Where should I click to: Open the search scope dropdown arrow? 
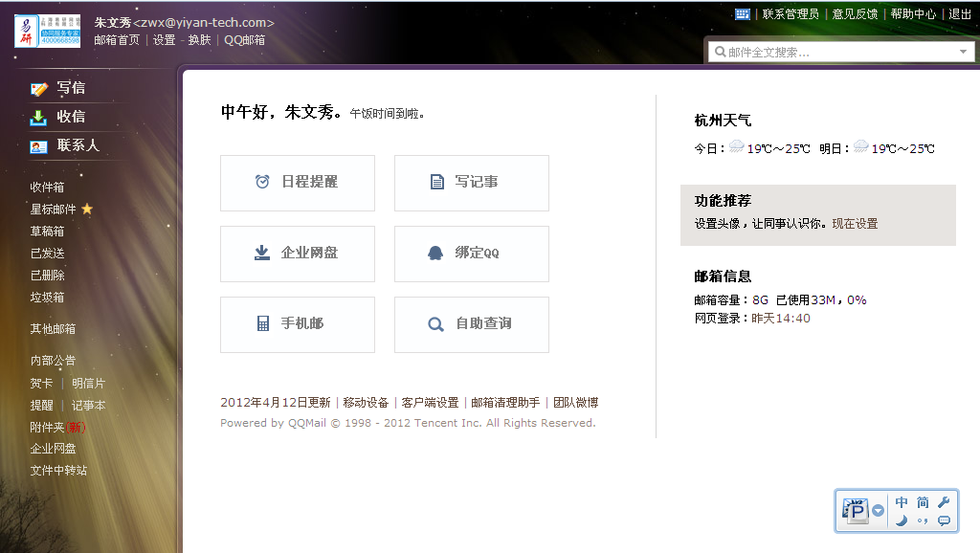point(965,51)
